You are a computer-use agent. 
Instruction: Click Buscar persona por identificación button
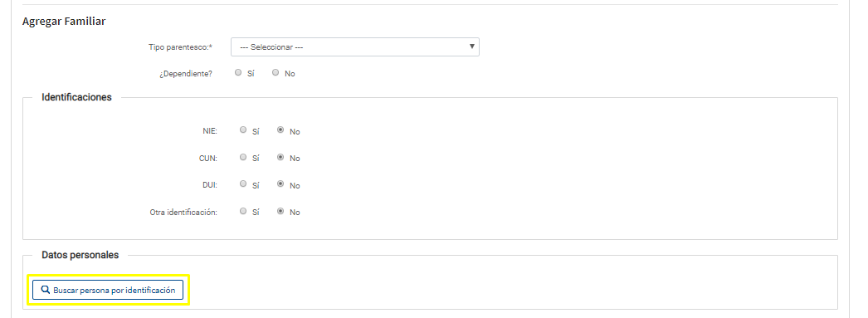pos(108,290)
